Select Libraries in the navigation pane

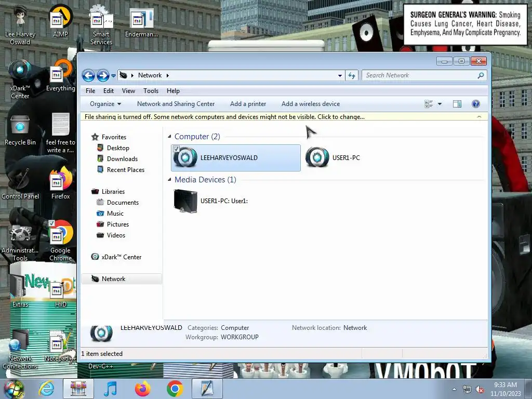[x=113, y=192]
